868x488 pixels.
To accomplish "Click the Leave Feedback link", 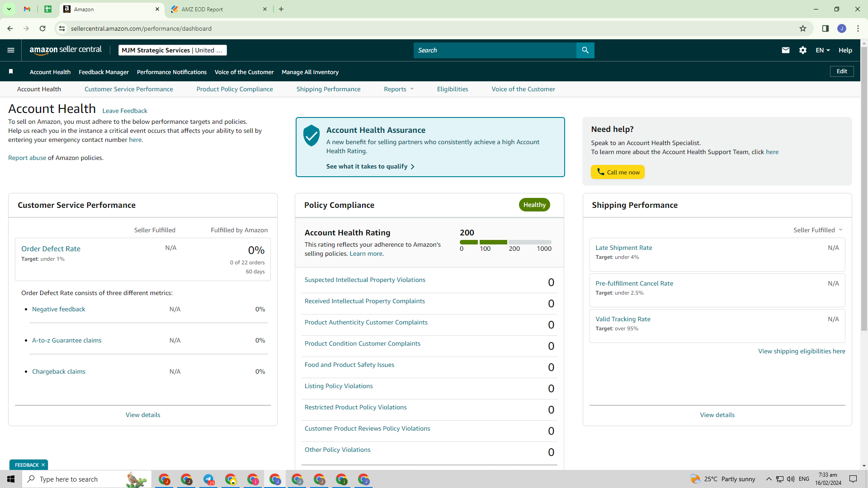I will click(x=125, y=111).
